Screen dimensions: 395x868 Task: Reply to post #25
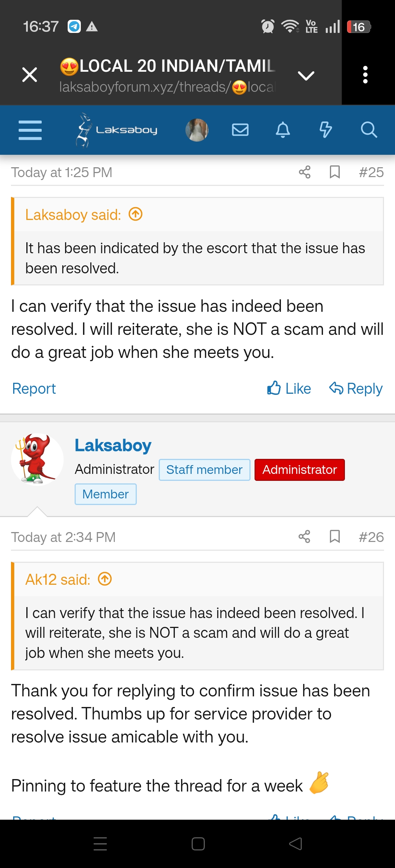pos(356,389)
